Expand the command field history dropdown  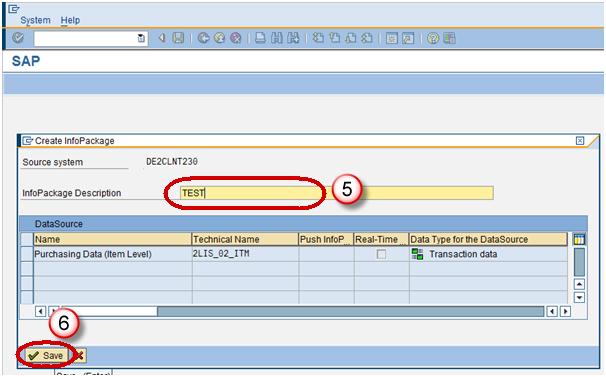pyautogui.click(x=141, y=38)
